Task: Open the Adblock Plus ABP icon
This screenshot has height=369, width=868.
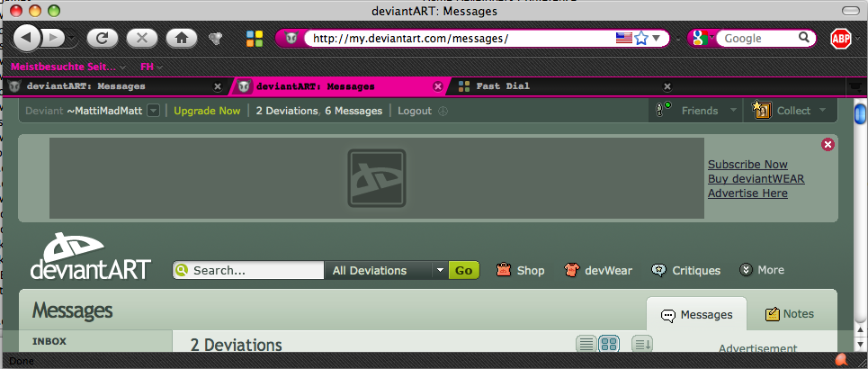Action: coord(840,38)
